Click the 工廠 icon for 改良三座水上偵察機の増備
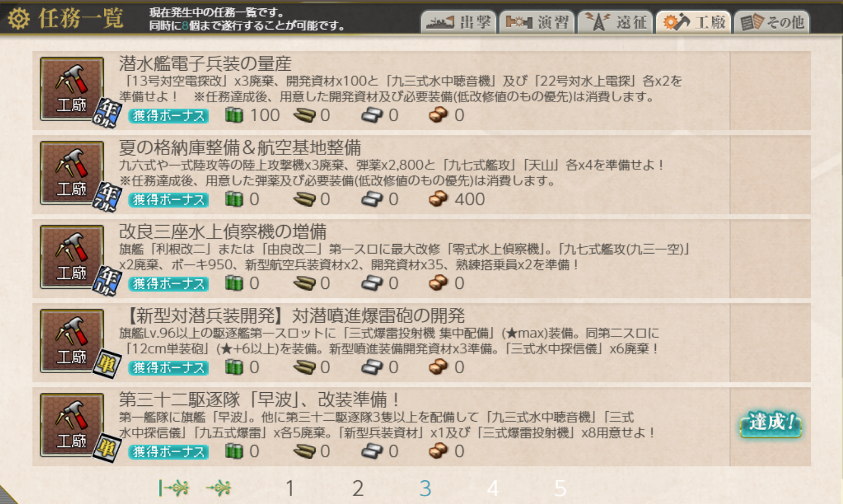 tap(72, 257)
